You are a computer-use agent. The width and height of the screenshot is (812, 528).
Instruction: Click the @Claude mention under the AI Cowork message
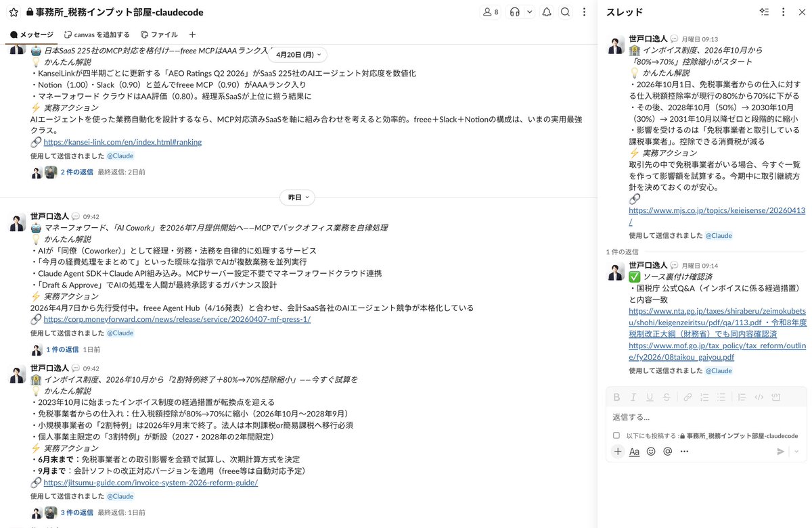click(120, 333)
